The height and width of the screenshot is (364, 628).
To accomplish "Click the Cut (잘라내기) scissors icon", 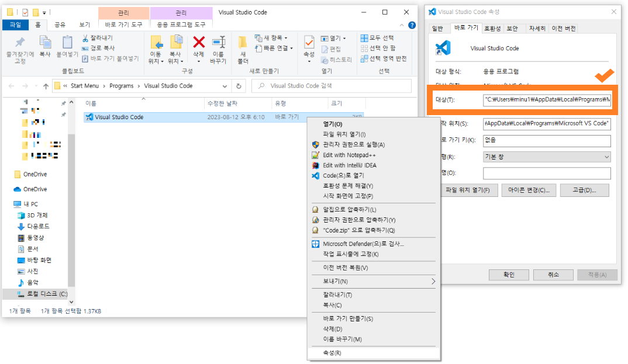I will coord(85,38).
